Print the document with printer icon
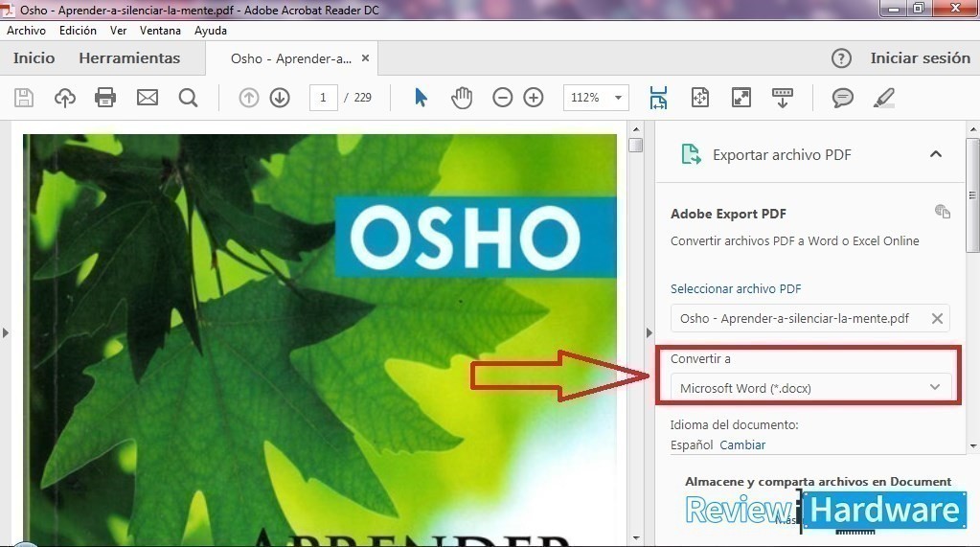 click(x=105, y=98)
